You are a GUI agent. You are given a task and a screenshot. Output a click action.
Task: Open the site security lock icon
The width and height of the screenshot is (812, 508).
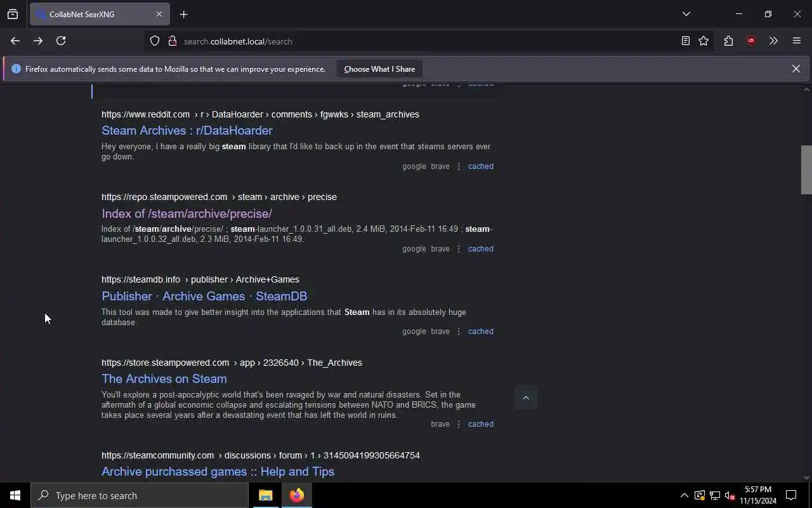pyautogui.click(x=172, y=41)
